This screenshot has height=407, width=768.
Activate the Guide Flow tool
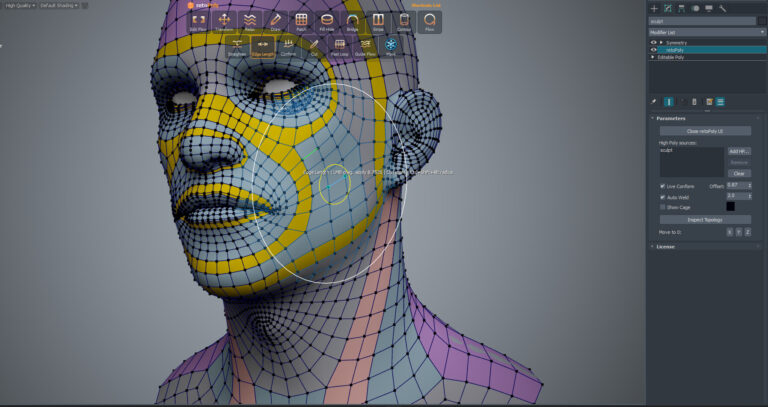click(365, 47)
